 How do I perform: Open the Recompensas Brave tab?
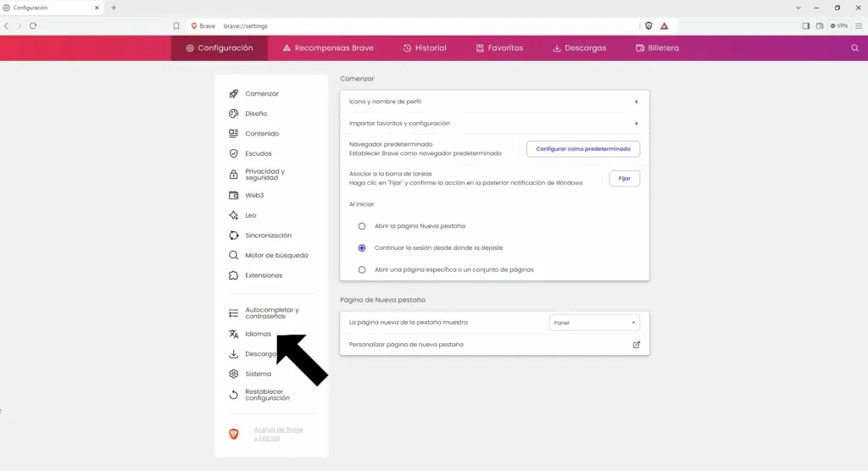coord(328,48)
